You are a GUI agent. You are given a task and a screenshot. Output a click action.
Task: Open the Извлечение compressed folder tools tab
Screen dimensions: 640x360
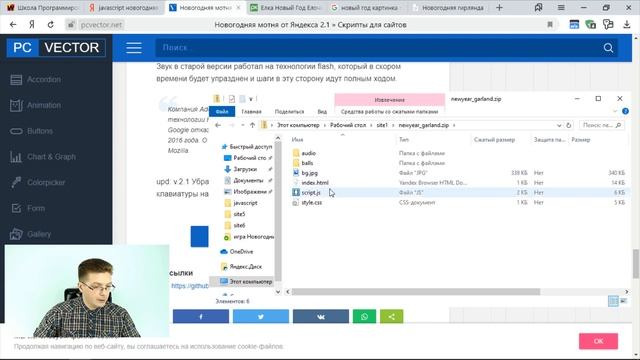coord(389,100)
